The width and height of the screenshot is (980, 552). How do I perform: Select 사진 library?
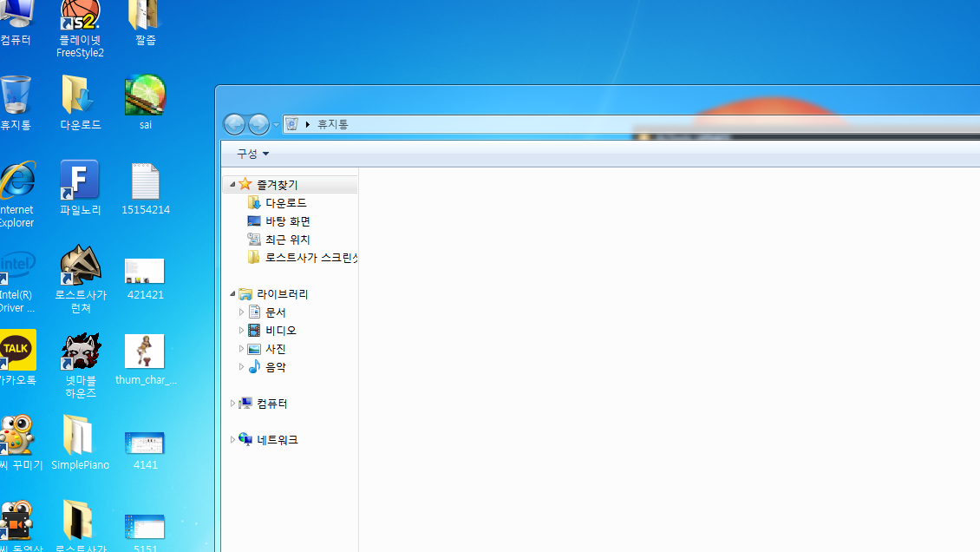pyautogui.click(x=276, y=348)
